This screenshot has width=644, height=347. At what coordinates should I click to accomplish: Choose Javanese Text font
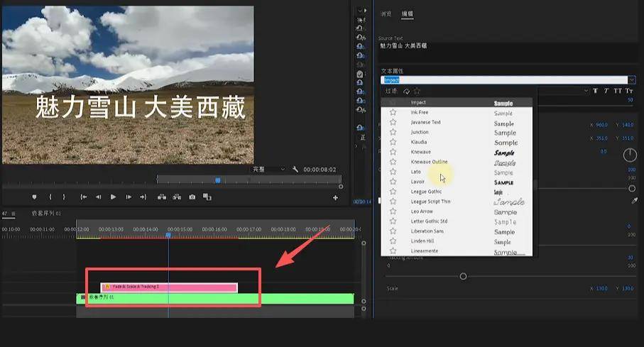pyautogui.click(x=457, y=122)
